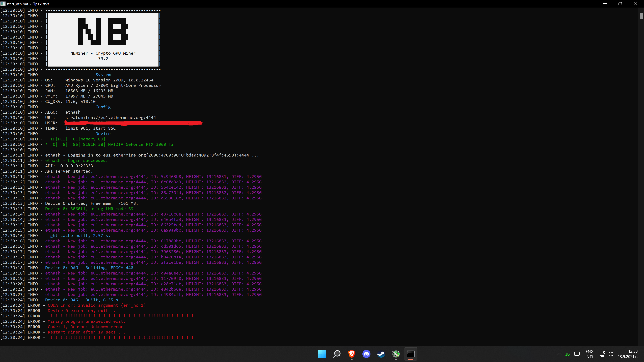Viewport: 644px width, 362px height.
Task: Open Windows Search from the taskbar
Action: click(x=337, y=354)
